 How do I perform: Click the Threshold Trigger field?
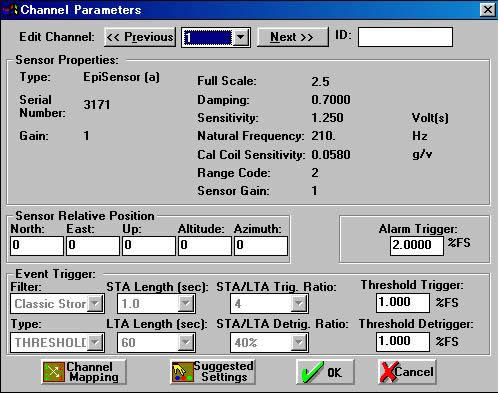click(x=403, y=303)
